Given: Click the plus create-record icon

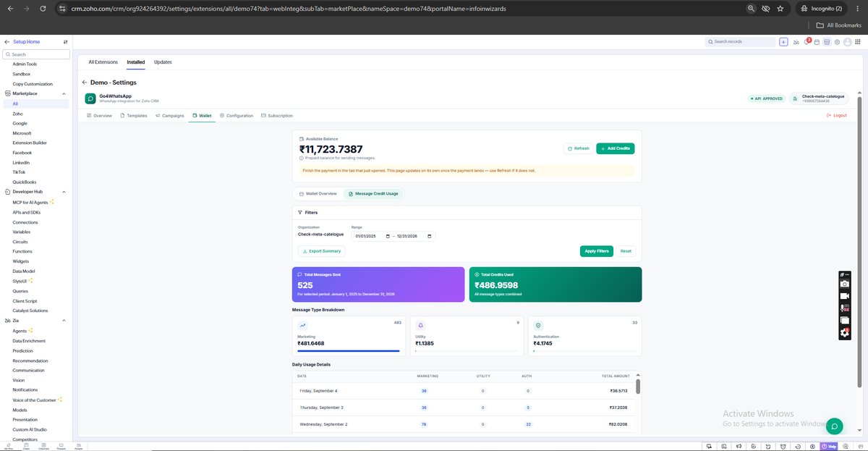Looking at the screenshot, I should (783, 42).
